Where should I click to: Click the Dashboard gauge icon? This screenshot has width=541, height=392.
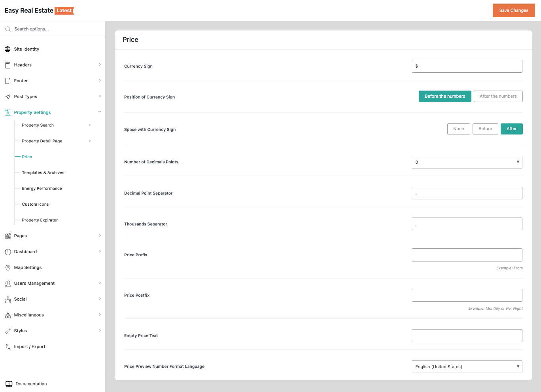[8, 252]
